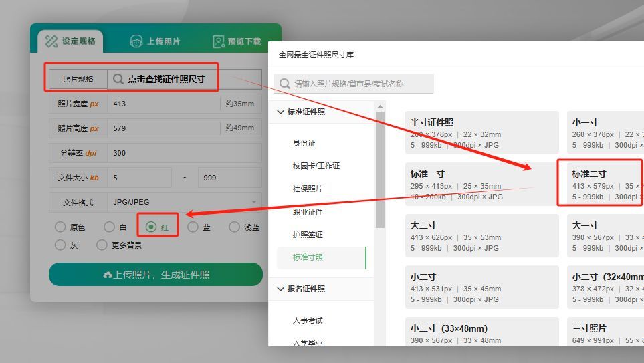Screen dimensions: 644x363
Task: Click the 照片规格 label
Action: click(x=78, y=79)
